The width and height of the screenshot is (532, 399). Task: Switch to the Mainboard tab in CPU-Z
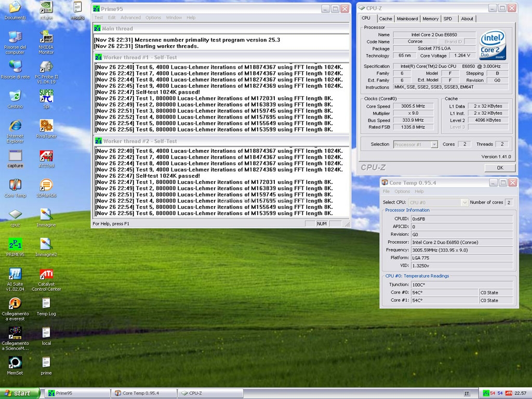[x=407, y=19]
